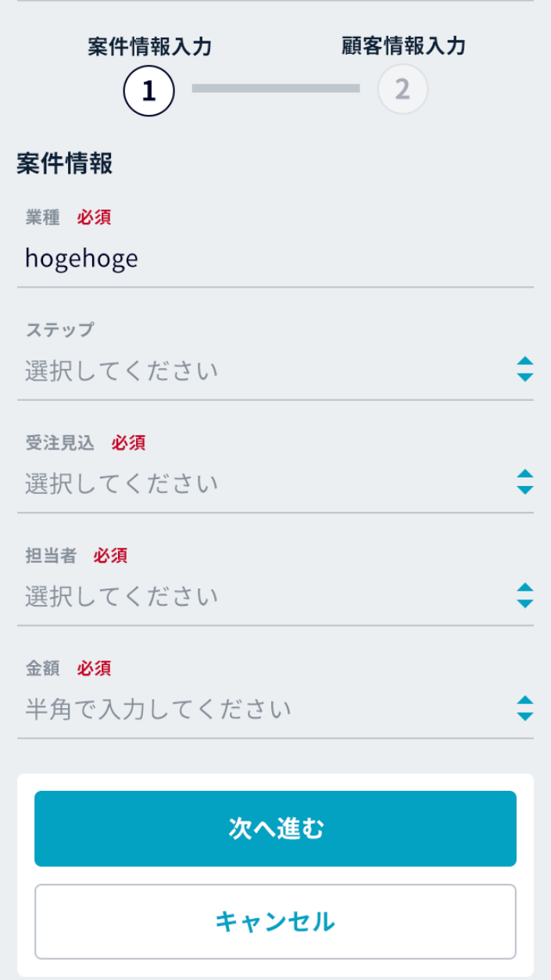
Task: Open the 担当者 selection dropdown field
Action: (x=266, y=596)
